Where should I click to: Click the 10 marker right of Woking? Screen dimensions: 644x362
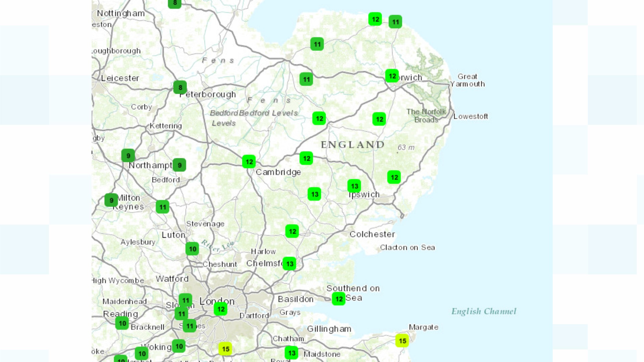point(179,346)
